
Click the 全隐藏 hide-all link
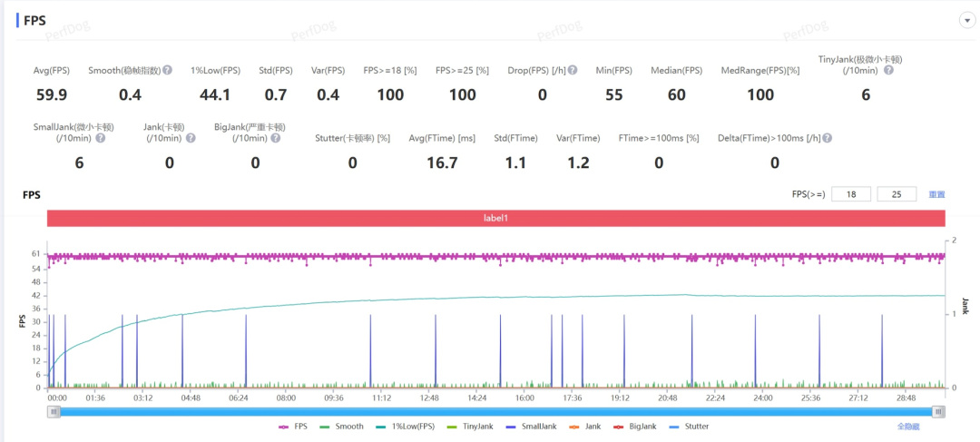pos(908,427)
